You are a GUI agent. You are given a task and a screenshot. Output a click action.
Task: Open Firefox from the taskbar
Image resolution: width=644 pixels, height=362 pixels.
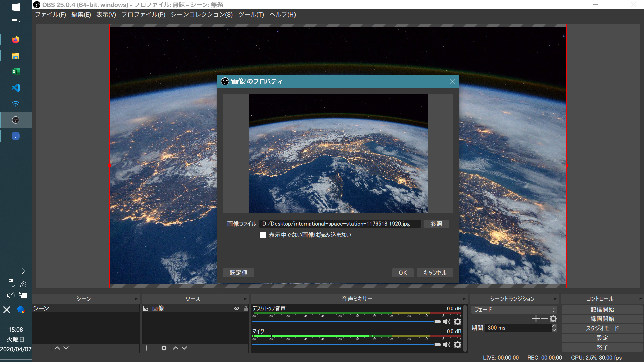[x=16, y=40]
